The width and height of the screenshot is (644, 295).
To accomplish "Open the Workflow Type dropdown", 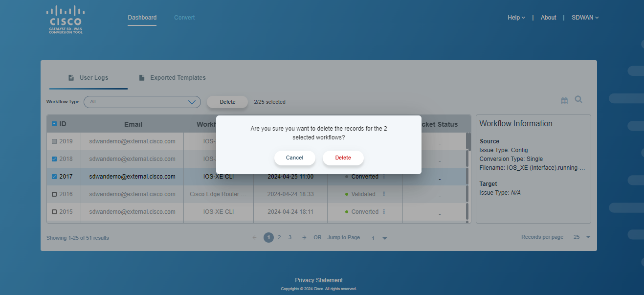I will point(142,102).
